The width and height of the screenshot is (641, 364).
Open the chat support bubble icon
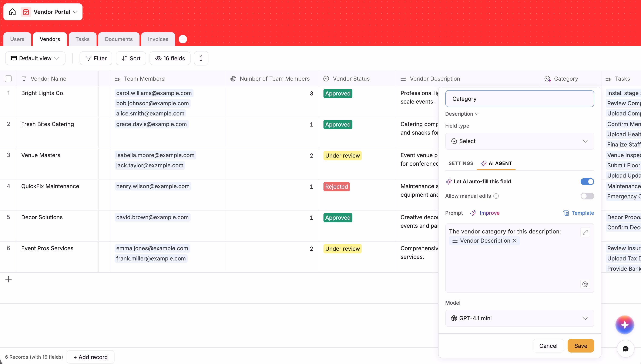[625, 348]
